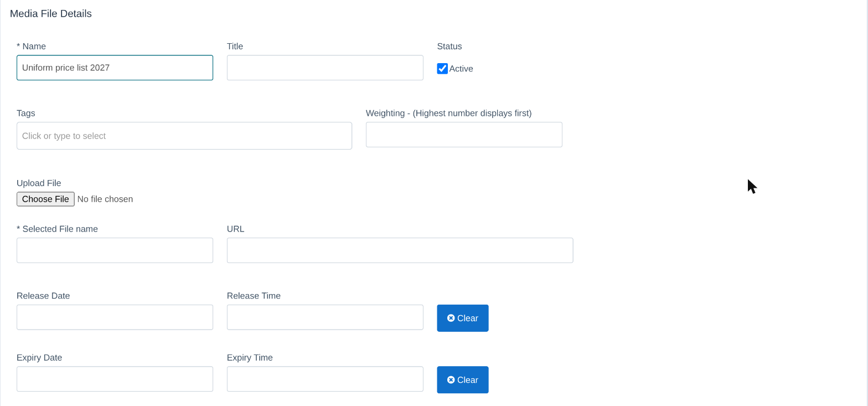The width and height of the screenshot is (868, 406).
Task: Click the 'Status' label
Action: tap(449, 46)
